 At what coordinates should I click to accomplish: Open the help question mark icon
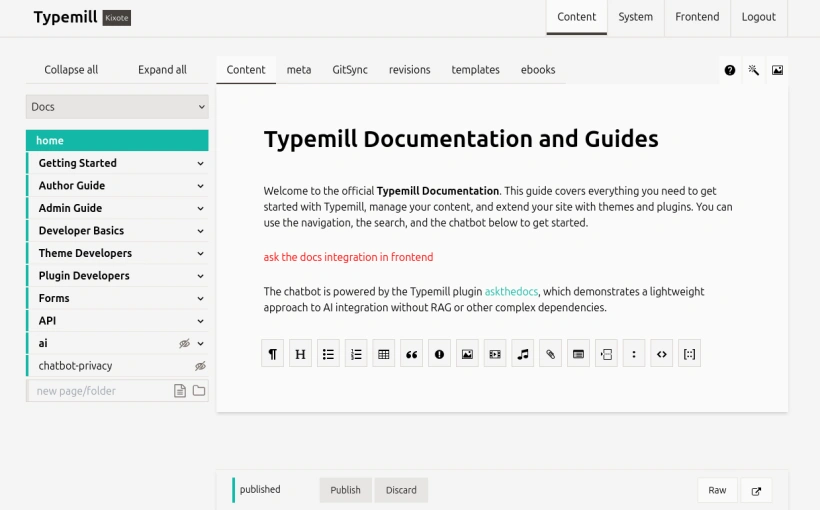click(x=730, y=70)
